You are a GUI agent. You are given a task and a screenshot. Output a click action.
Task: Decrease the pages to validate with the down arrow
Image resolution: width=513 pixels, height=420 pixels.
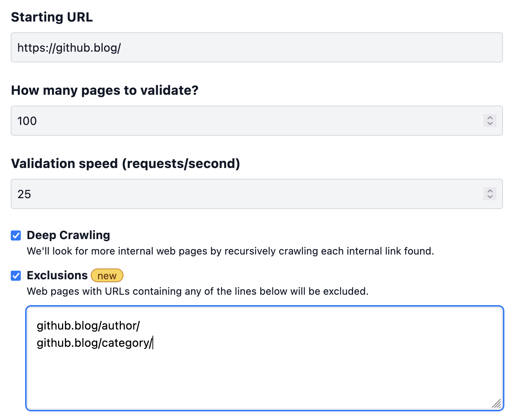pyautogui.click(x=490, y=124)
